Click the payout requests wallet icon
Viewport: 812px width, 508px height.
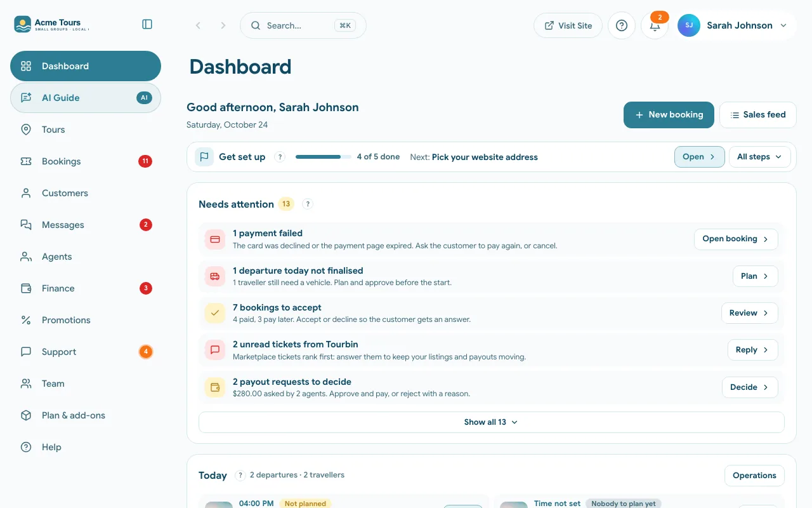pyautogui.click(x=215, y=387)
